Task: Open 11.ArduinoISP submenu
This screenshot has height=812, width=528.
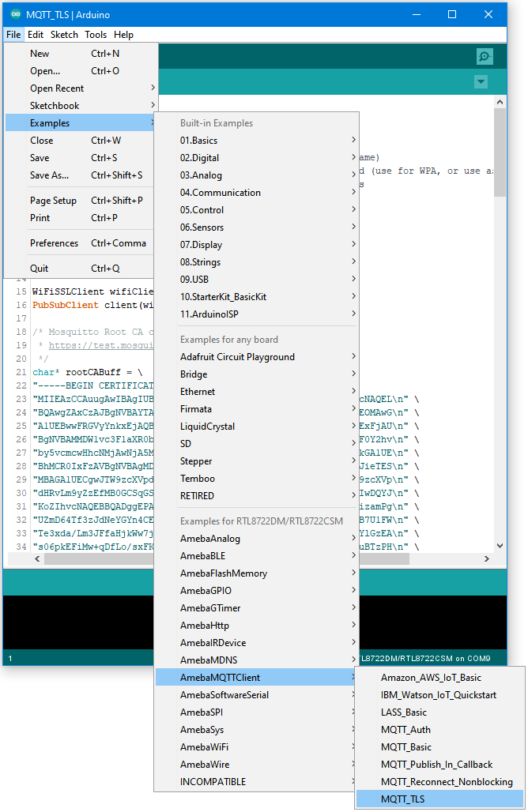Action: [x=256, y=314]
